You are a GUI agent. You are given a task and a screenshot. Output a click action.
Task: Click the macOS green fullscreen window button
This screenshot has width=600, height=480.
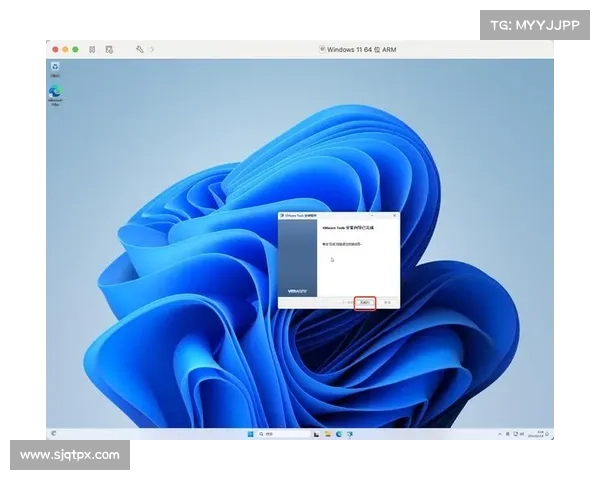click(x=75, y=49)
